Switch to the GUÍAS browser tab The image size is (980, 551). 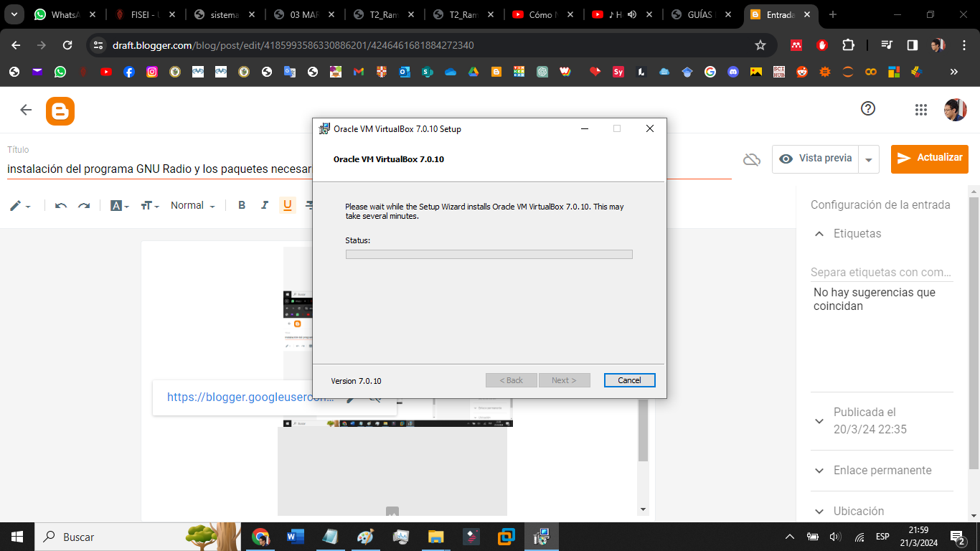pyautogui.click(x=702, y=14)
